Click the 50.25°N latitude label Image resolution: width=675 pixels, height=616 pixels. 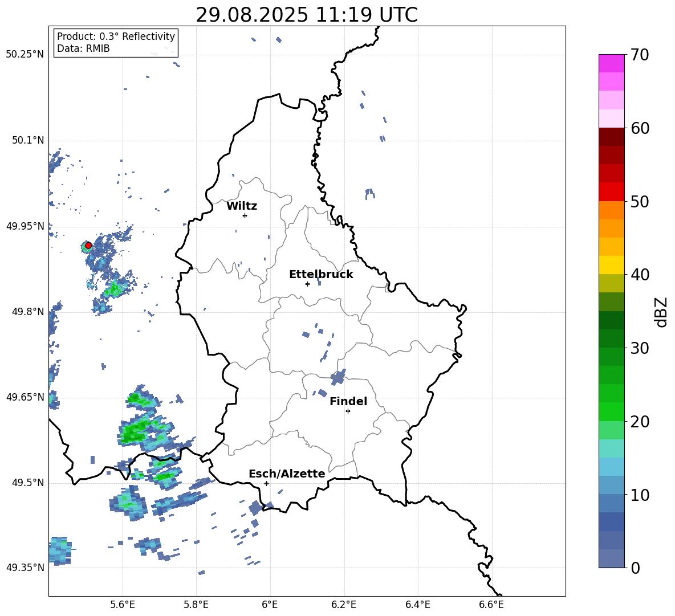[x=25, y=55]
